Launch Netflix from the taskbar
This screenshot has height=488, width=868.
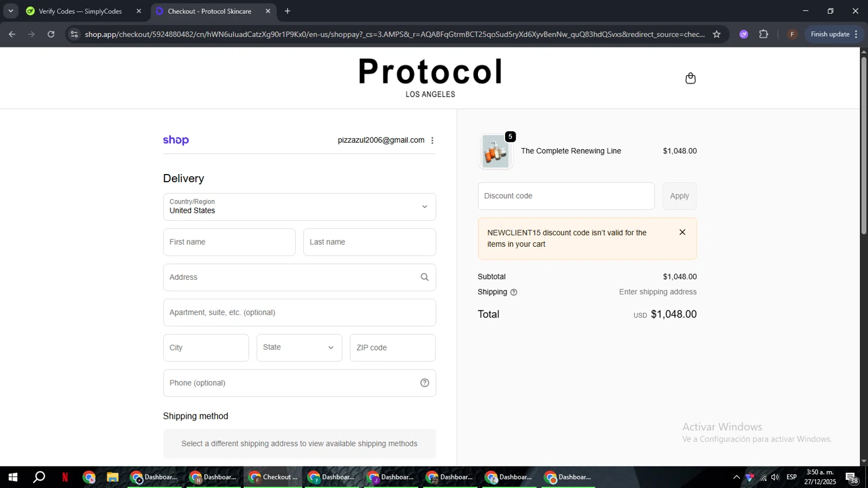(65, 477)
